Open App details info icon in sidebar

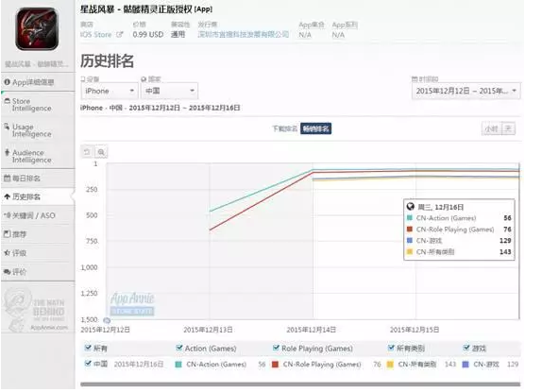point(7,82)
